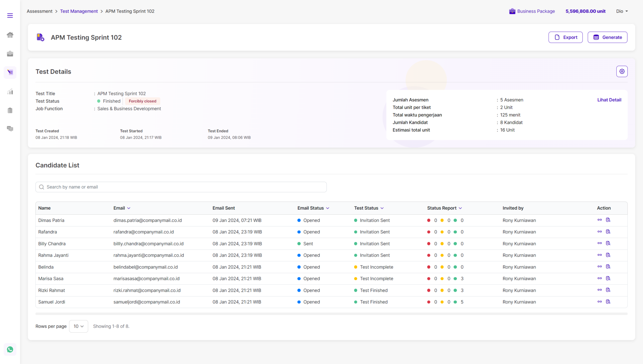
Task: Copy invitation link for Dimas Patria
Action: (x=600, y=220)
